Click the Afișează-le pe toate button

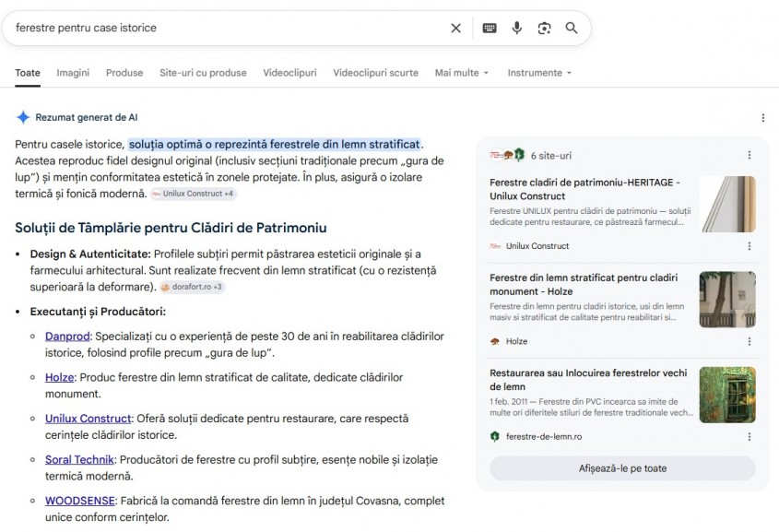[x=622, y=468]
